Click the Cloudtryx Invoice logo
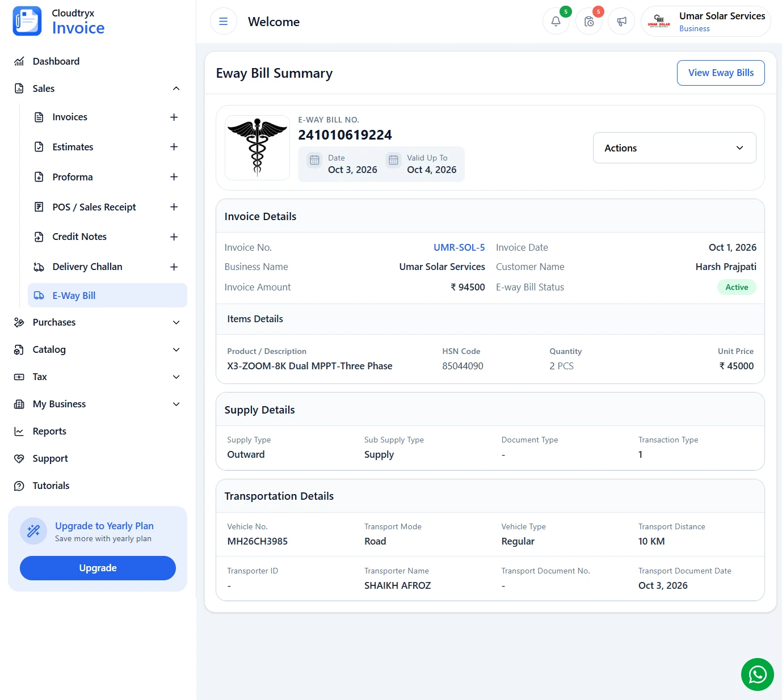The image size is (782, 700). click(x=59, y=21)
